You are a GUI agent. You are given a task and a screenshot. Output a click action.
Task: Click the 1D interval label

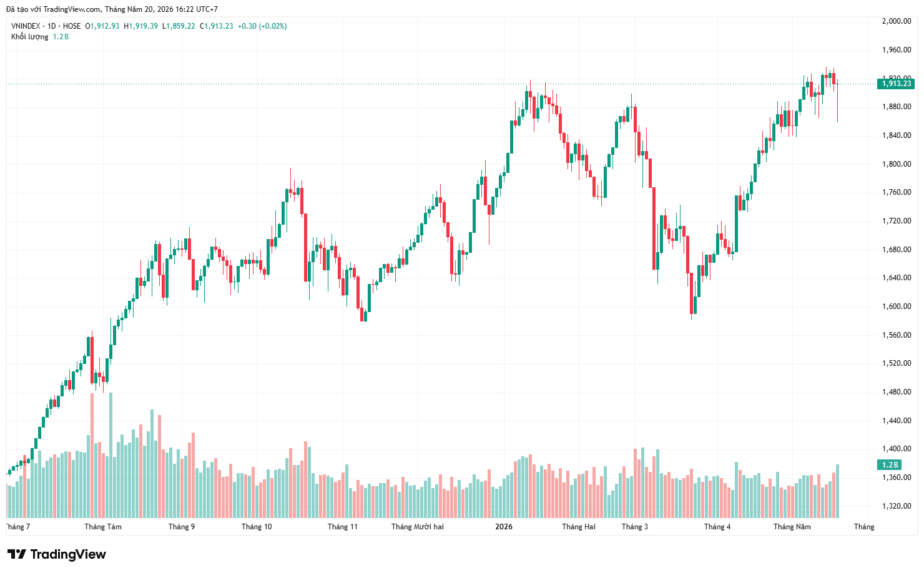point(52,26)
